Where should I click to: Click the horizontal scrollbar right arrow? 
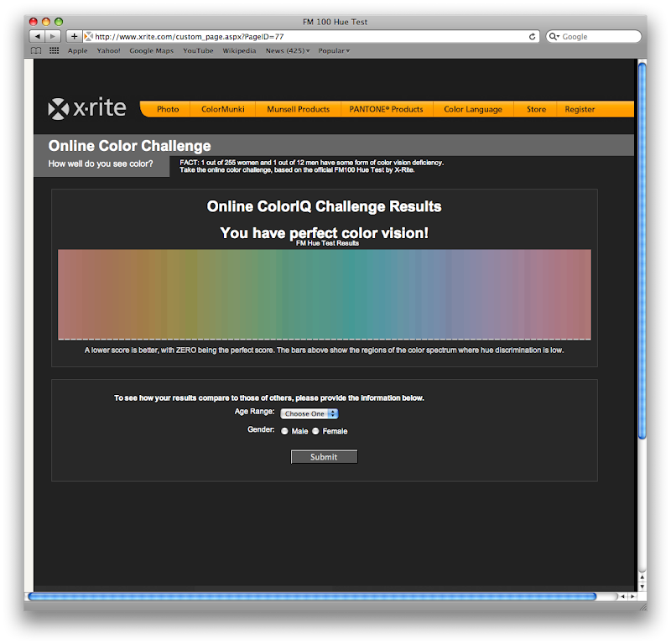[632, 596]
